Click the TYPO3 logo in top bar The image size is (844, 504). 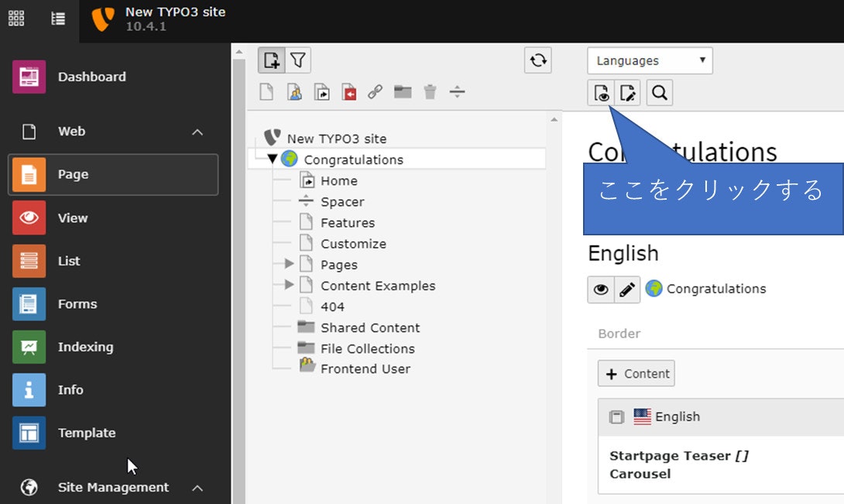(103, 19)
